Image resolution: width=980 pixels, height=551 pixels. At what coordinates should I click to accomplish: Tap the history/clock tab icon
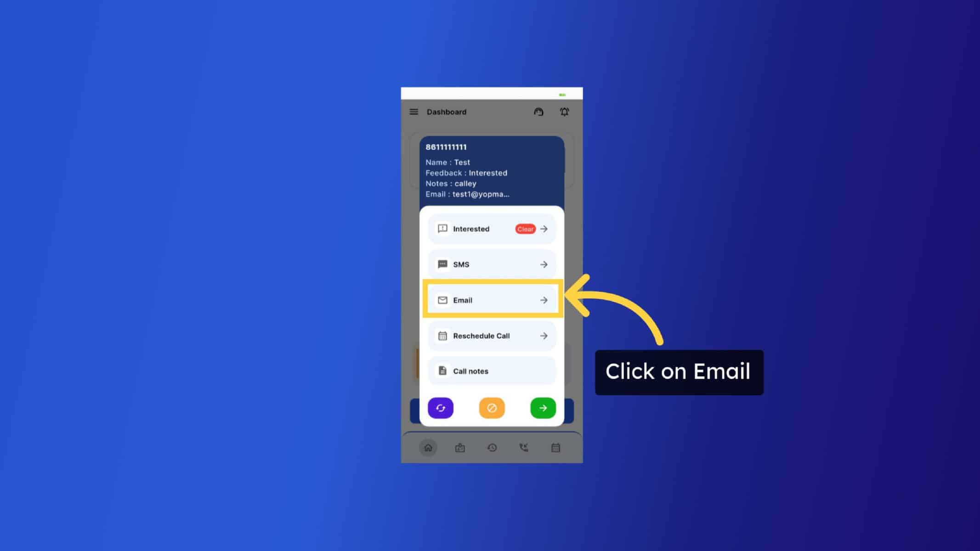click(491, 447)
